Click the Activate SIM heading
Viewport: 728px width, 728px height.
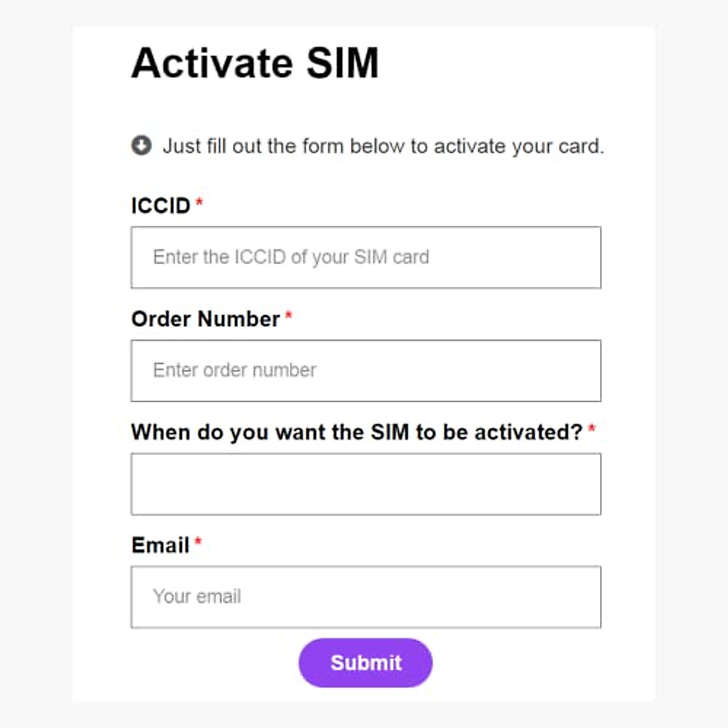tap(256, 62)
